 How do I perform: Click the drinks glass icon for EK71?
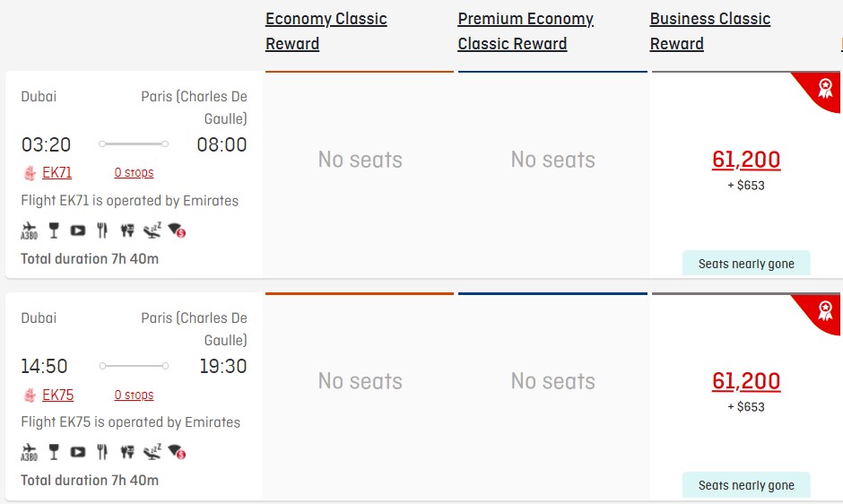pos(54,230)
